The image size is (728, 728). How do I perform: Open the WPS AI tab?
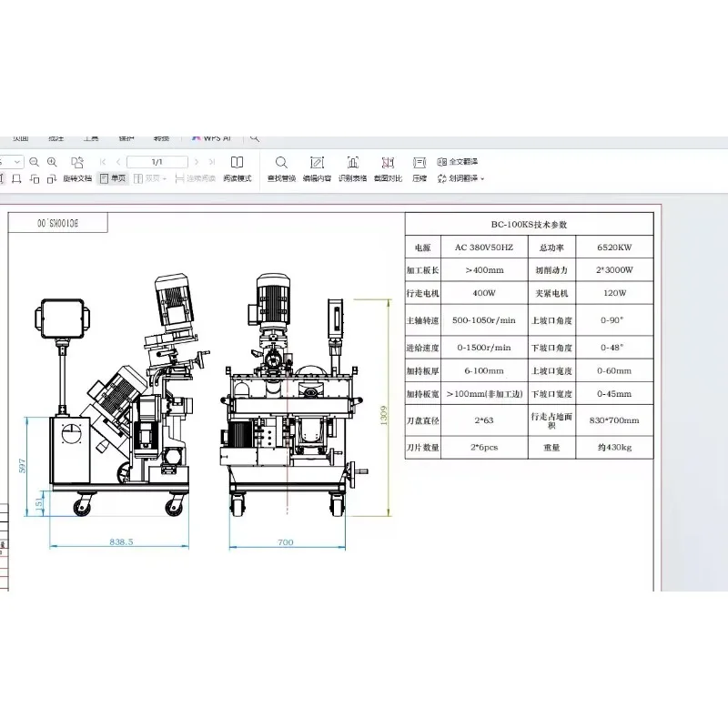(x=211, y=138)
